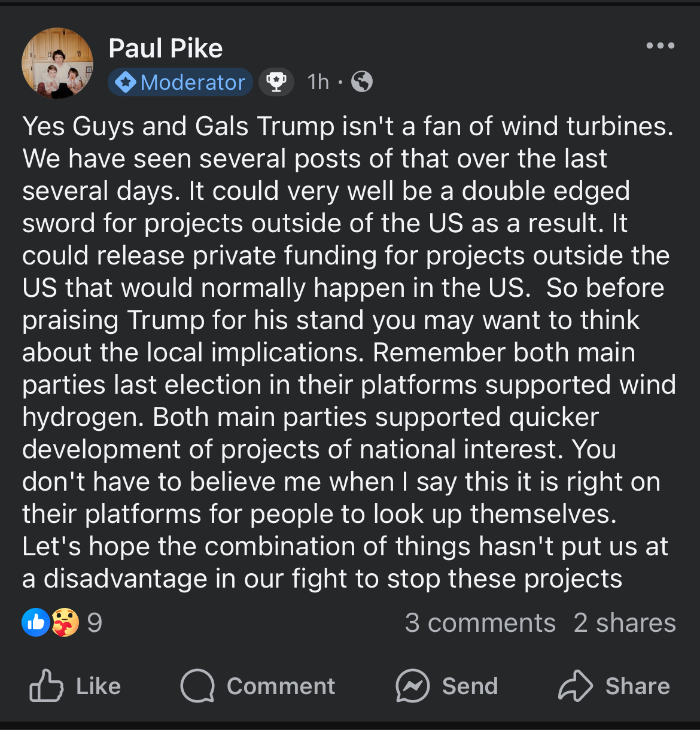The width and height of the screenshot is (700, 730).
Task: Click Paul Pike's profile picture
Action: point(57,63)
